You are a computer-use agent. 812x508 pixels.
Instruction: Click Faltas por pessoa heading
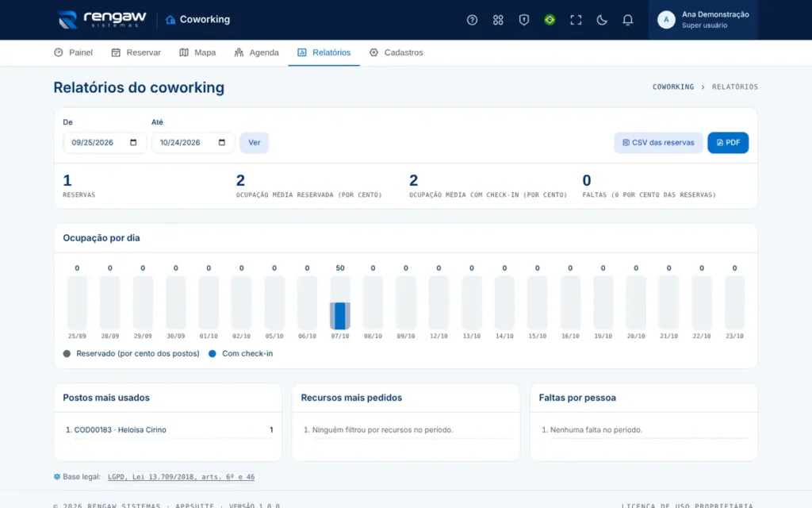point(577,398)
